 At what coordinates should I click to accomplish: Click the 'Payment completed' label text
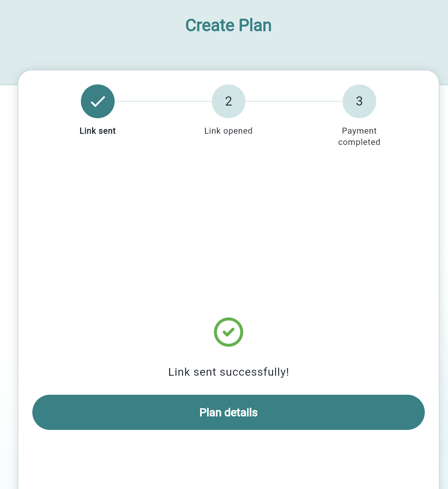[359, 136]
